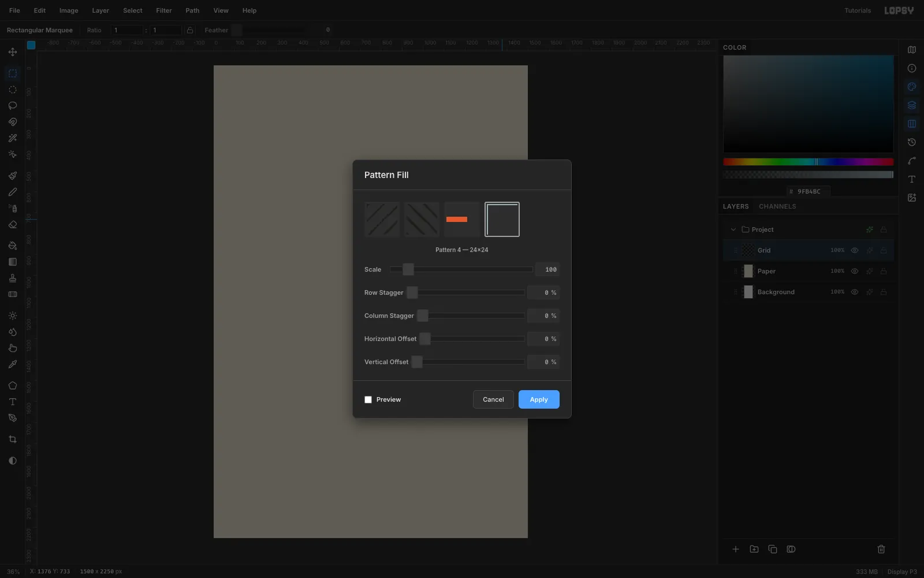The height and width of the screenshot is (578, 924).
Task: Open the Path menu
Action: coord(192,10)
